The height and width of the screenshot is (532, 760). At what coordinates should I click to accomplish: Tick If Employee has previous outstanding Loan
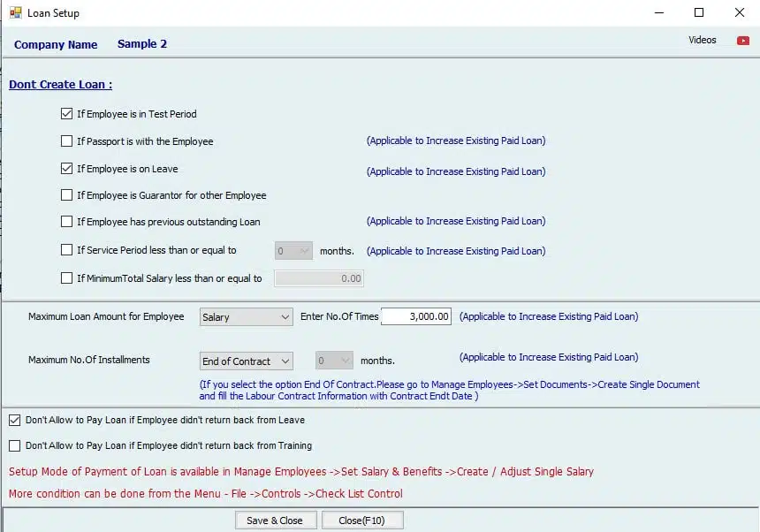coord(66,222)
